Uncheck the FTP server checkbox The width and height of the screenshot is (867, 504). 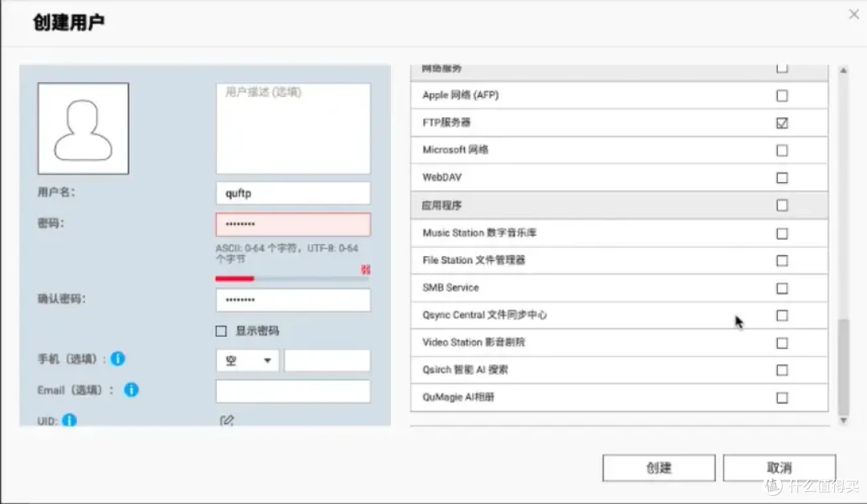click(x=782, y=123)
